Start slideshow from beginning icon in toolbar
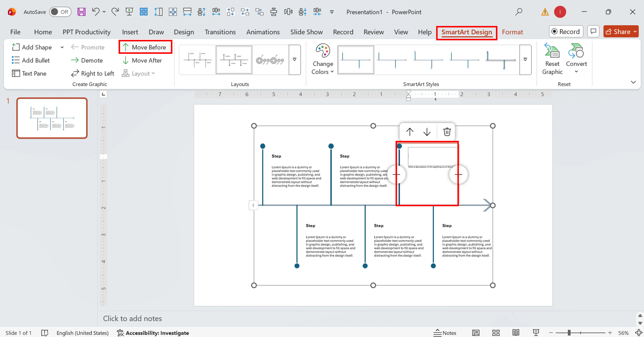The image size is (644, 337). (x=129, y=12)
